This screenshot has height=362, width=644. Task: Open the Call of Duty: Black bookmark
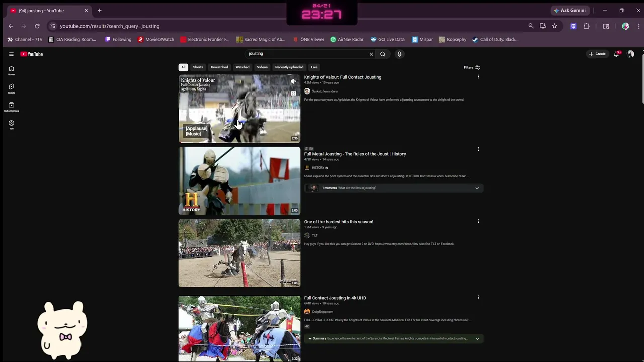pos(495,39)
